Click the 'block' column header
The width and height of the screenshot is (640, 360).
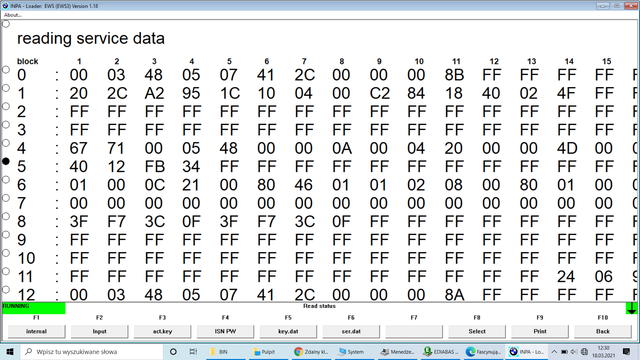point(27,61)
